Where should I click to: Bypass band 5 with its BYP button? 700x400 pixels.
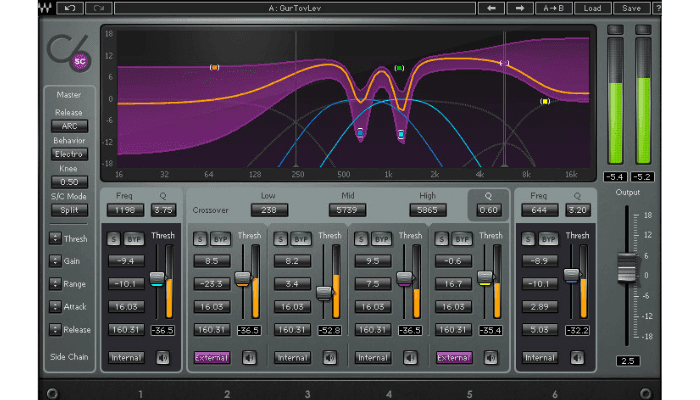462,239
